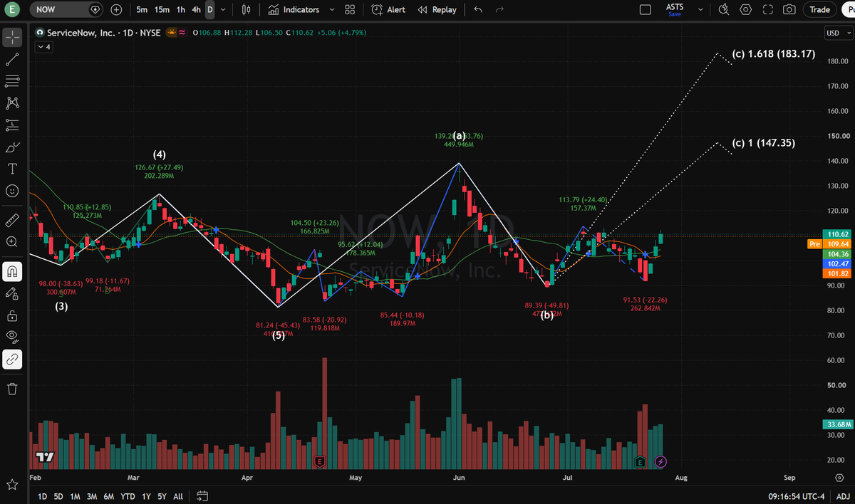Screen dimensions: 855x504
Task: Open the user profile avatar menu
Action: 12,10
